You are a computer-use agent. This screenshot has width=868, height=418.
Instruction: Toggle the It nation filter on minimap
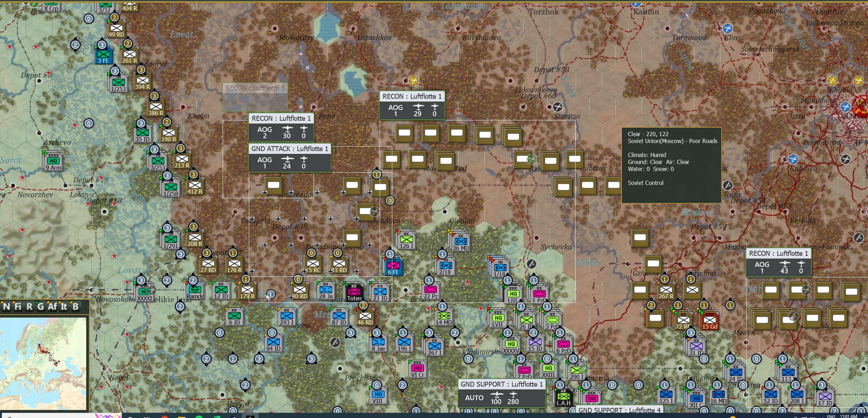(64, 306)
